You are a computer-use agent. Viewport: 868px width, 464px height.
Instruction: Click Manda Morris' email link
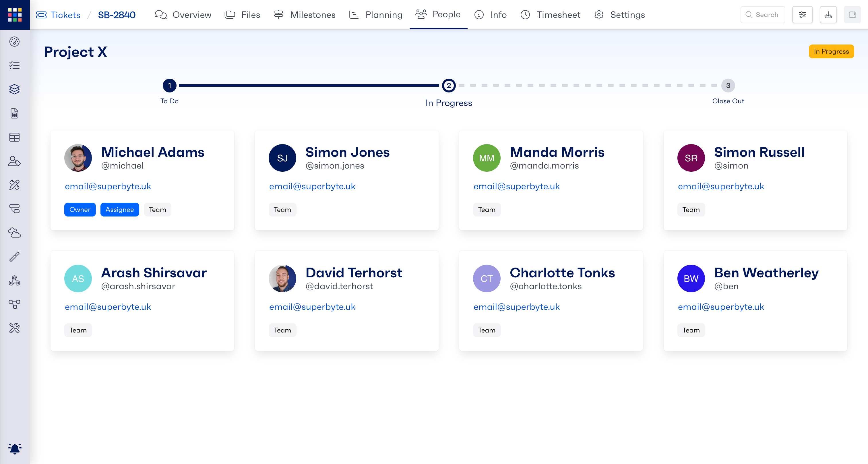point(517,186)
